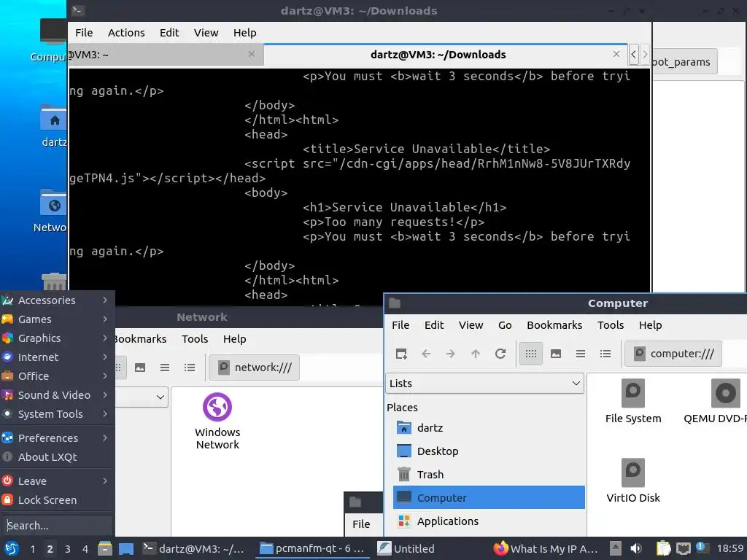Select thumbnail view in Network window
The width and height of the screenshot is (747, 560).
click(140, 367)
